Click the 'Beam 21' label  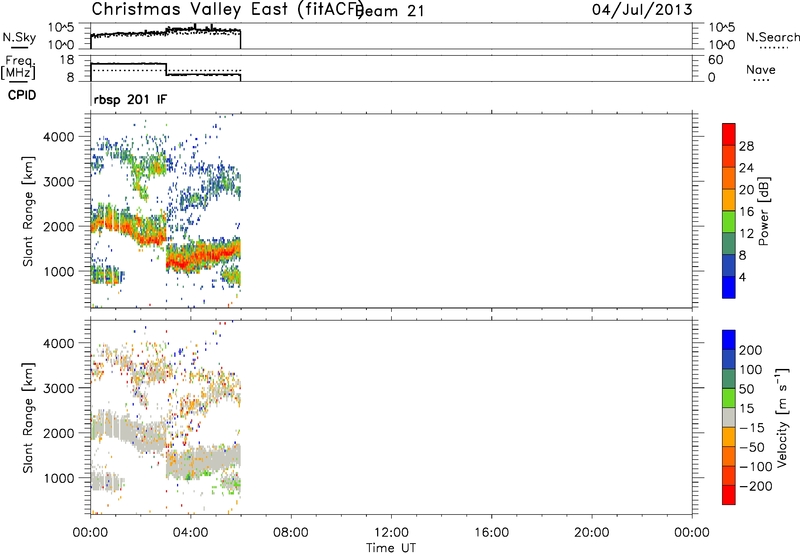(392, 11)
